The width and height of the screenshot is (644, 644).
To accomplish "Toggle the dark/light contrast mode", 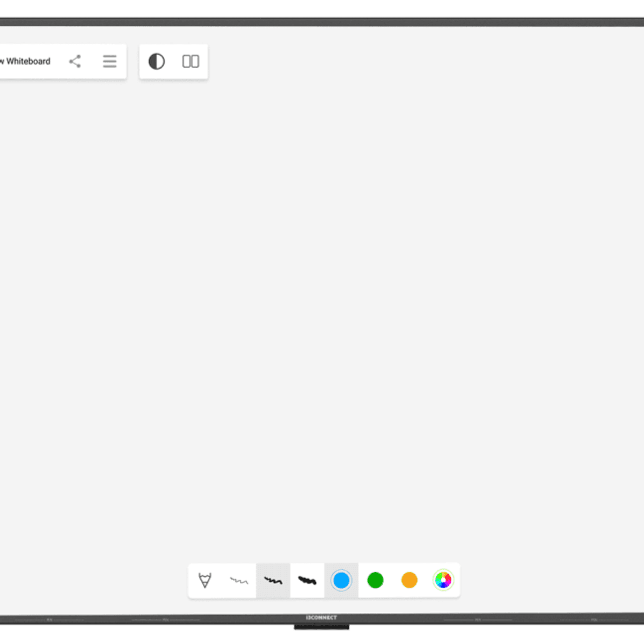I will 157,62.
